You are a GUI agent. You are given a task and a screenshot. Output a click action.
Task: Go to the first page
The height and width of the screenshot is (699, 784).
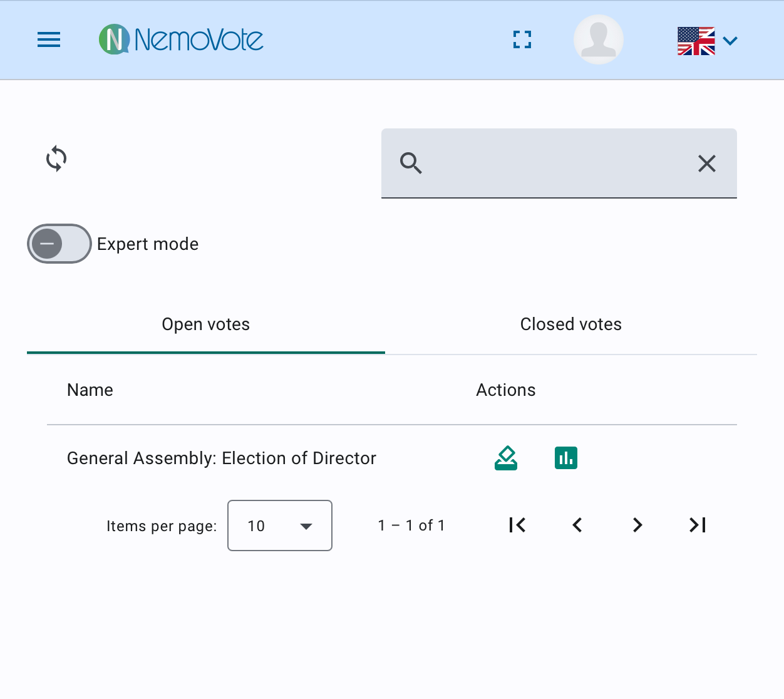(517, 525)
